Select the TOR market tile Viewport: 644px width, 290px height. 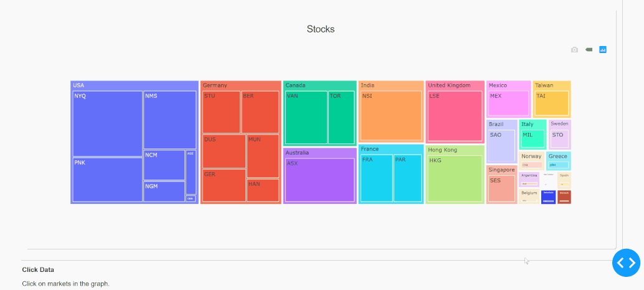(x=341, y=117)
